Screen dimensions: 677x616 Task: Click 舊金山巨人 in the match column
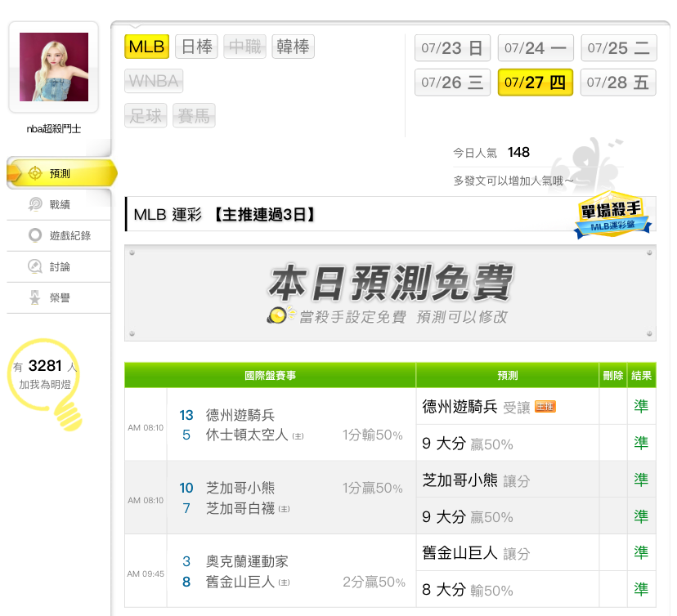[240, 582]
